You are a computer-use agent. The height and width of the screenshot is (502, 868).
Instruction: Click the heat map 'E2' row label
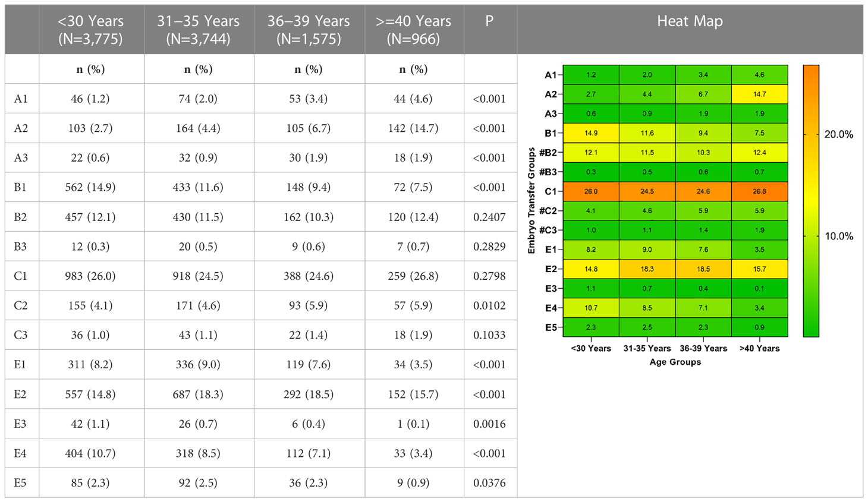point(551,269)
